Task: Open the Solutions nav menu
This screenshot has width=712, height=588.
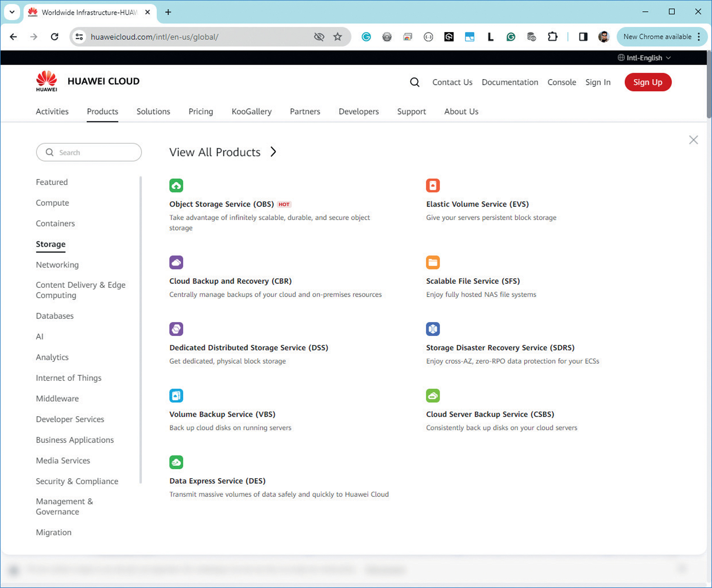Action: 153,111
